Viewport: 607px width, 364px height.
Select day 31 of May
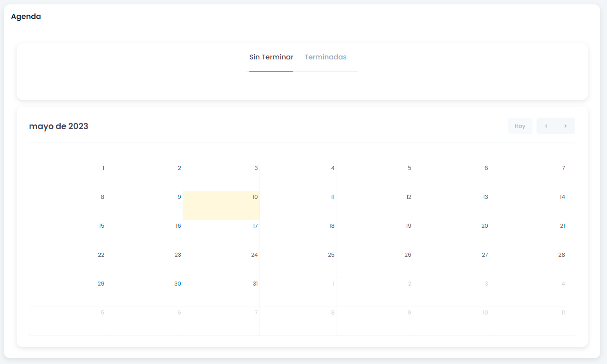coord(221,292)
